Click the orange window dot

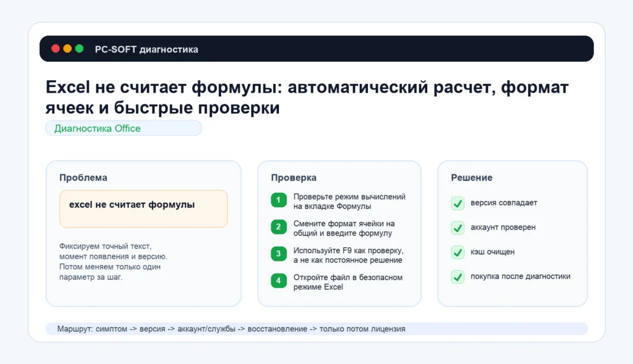coord(67,49)
